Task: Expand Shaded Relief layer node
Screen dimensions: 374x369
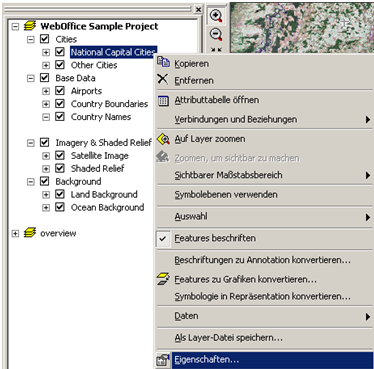Action: click(x=46, y=169)
